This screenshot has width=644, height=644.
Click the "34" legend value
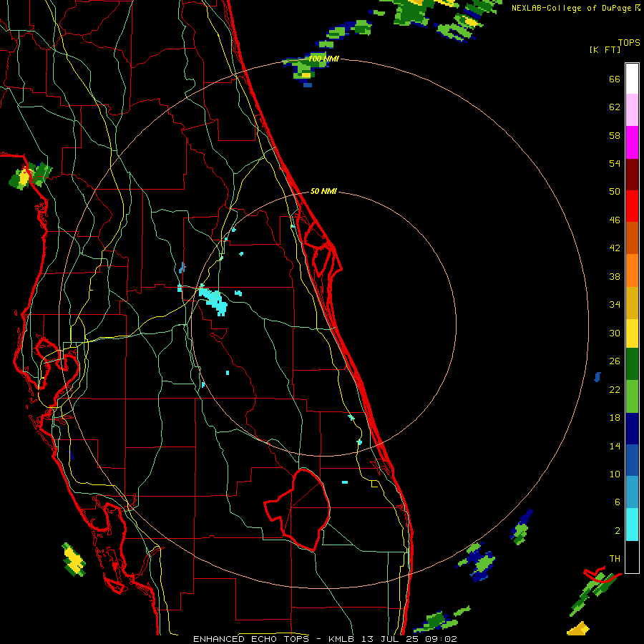coord(615,304)
